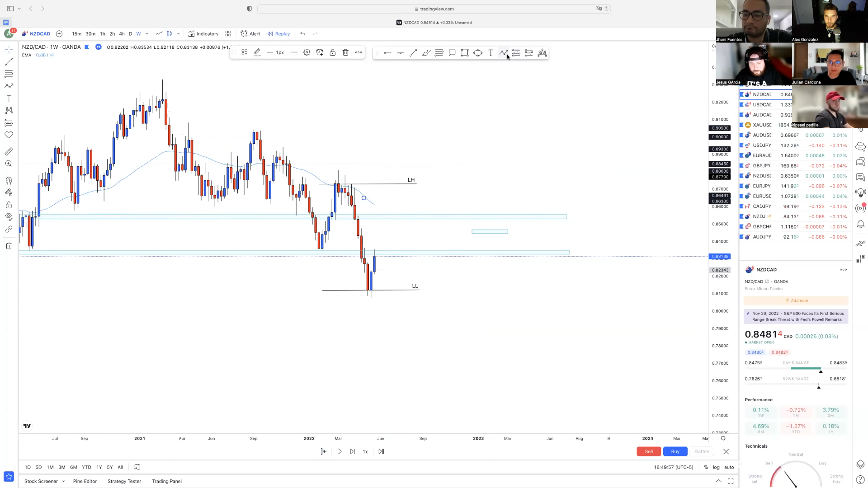Open the Indicators menu
The width and height of the screenshot is (868, 488).
pyautogui.click(x=203, y=34)
